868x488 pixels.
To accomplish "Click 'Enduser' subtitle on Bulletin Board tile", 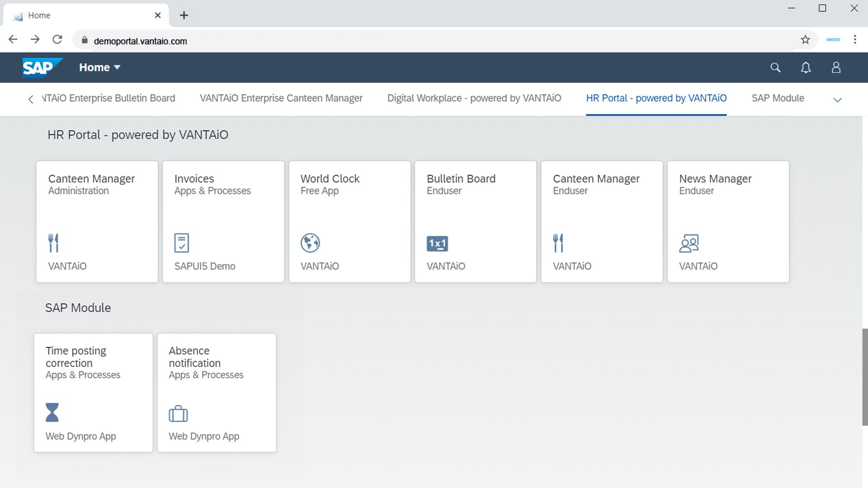I will tap(444, 191).
